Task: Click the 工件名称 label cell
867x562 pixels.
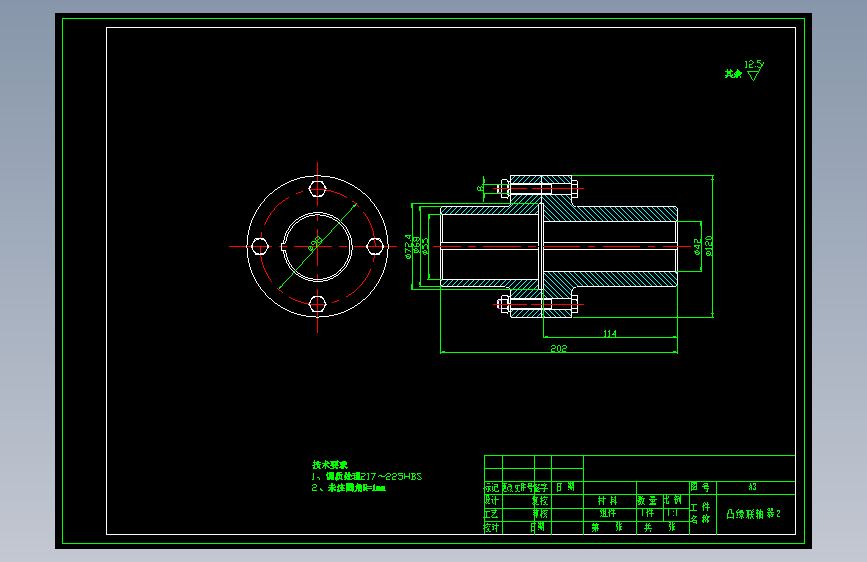Action: [703, 514]
